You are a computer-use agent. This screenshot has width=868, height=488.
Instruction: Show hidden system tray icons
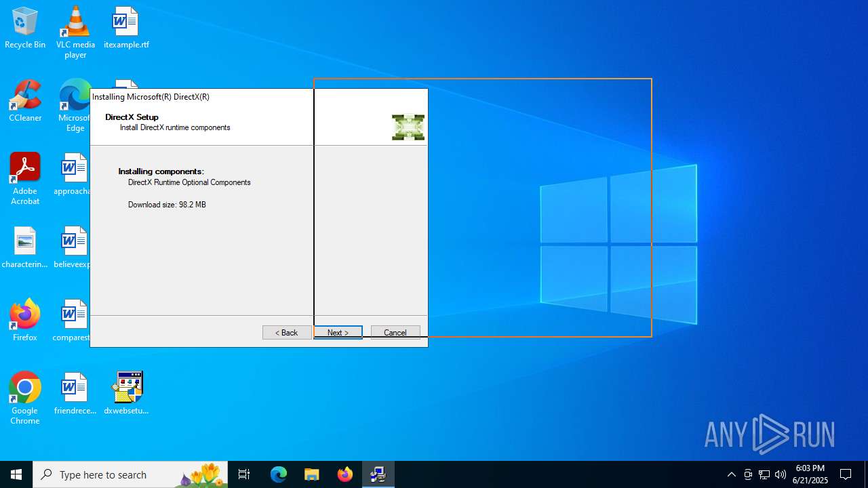coord(731,474)
